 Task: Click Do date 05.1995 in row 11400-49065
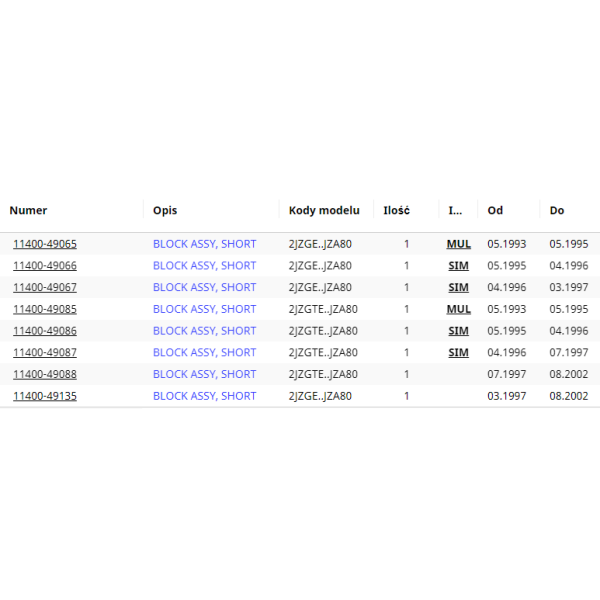coord(569,244)
